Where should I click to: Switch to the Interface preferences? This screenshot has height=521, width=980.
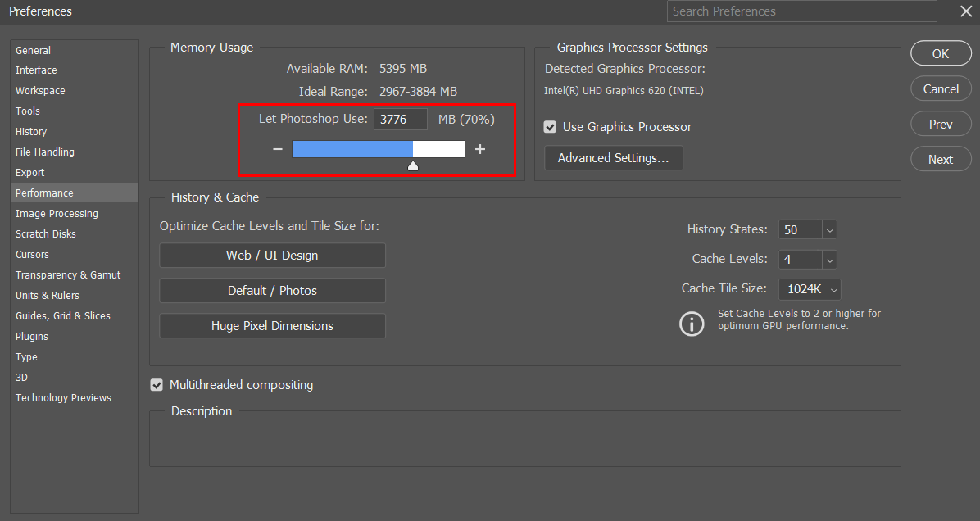[x=36, y=70]
